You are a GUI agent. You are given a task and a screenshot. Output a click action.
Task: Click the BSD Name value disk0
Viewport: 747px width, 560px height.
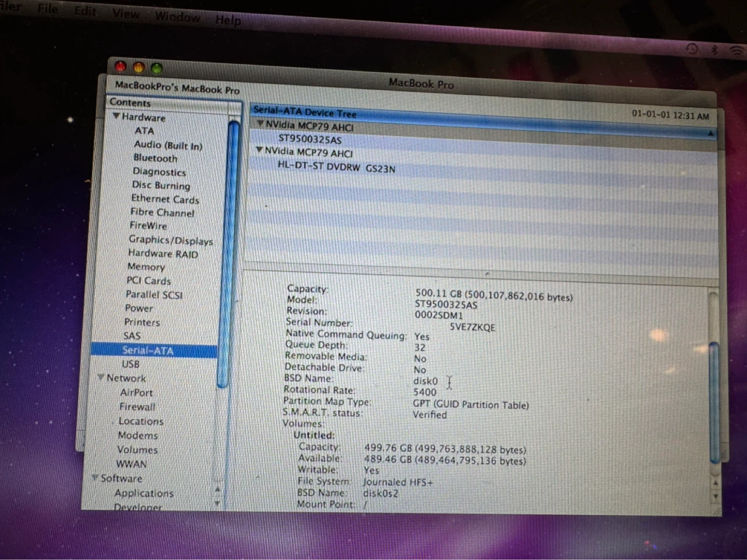(425, 381)
